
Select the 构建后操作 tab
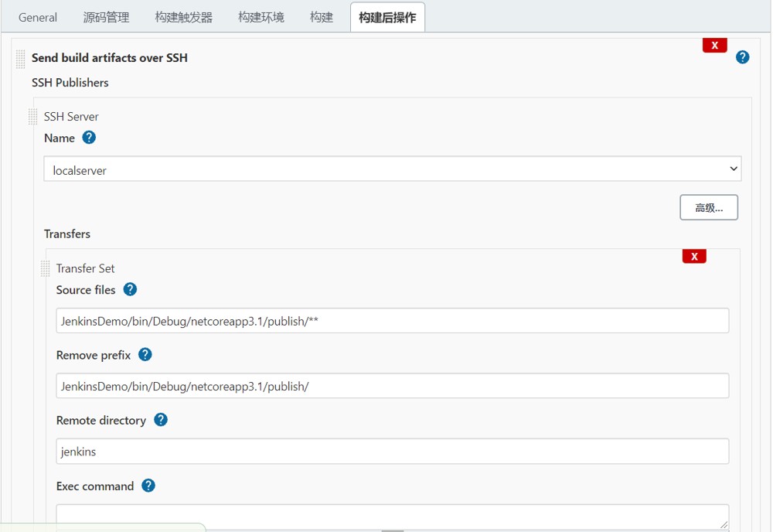387,17
